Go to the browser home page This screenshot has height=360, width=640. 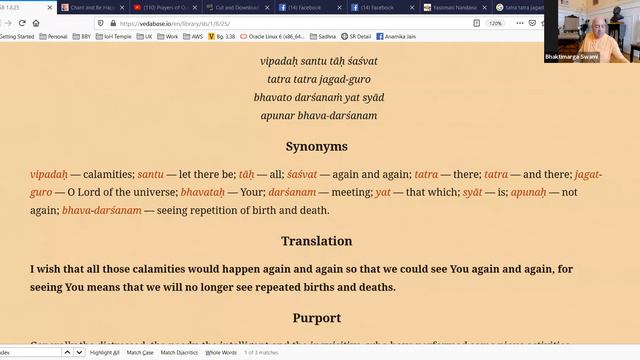[36, 23]
